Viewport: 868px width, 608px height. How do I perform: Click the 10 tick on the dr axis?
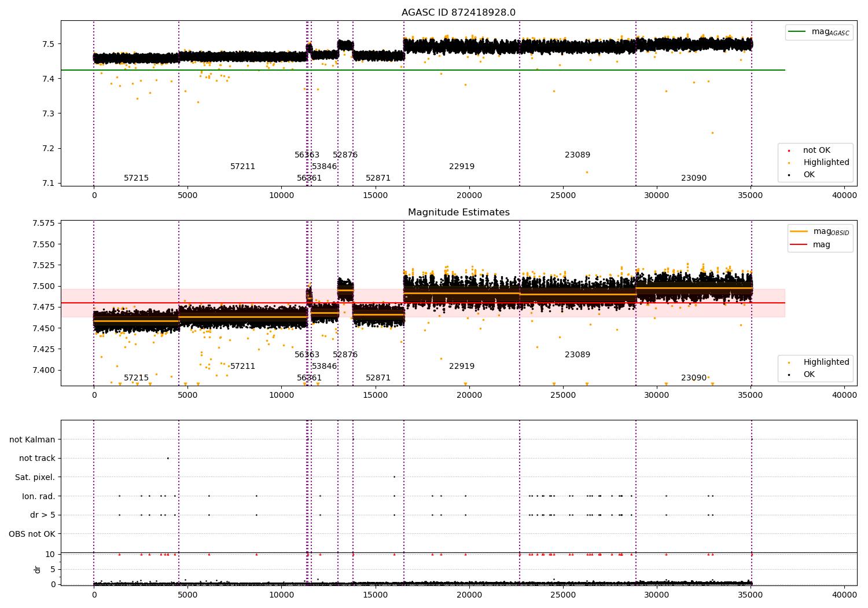[x=50, y=554]
